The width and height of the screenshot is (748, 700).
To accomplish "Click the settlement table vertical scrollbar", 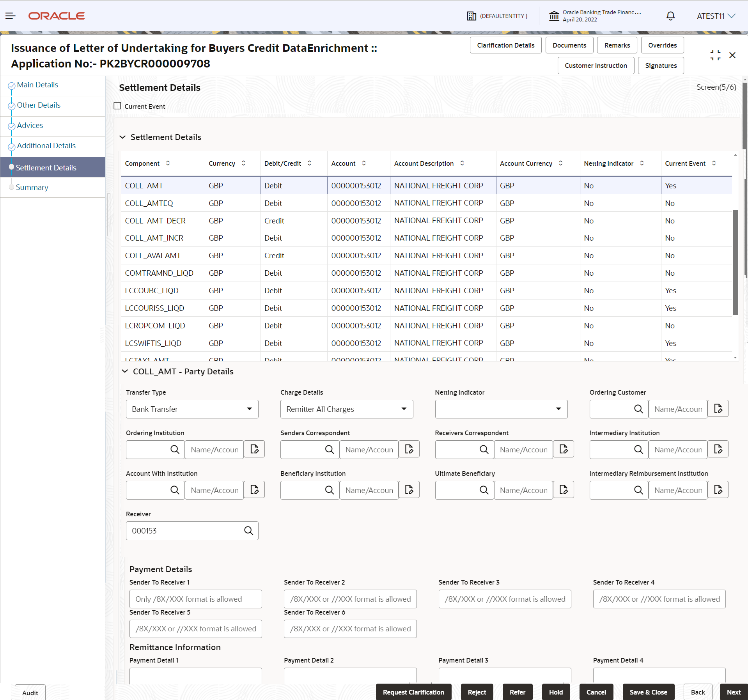I will (x=735, y=262).
